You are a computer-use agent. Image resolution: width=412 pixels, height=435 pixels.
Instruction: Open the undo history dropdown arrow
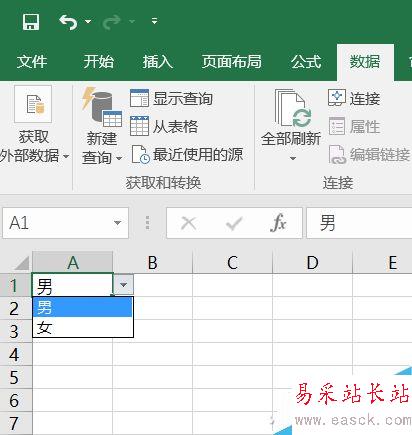tap(88, 22)
